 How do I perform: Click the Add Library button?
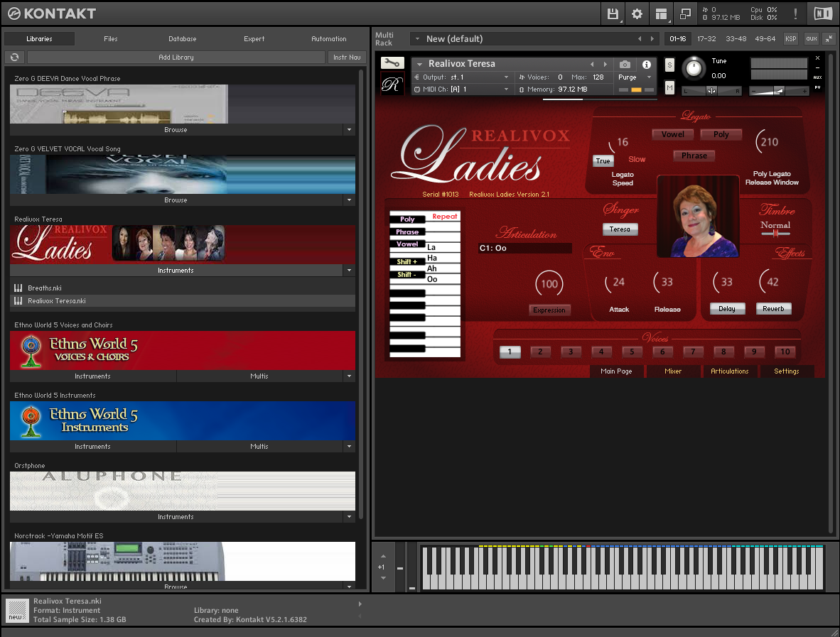click(176, 58)
